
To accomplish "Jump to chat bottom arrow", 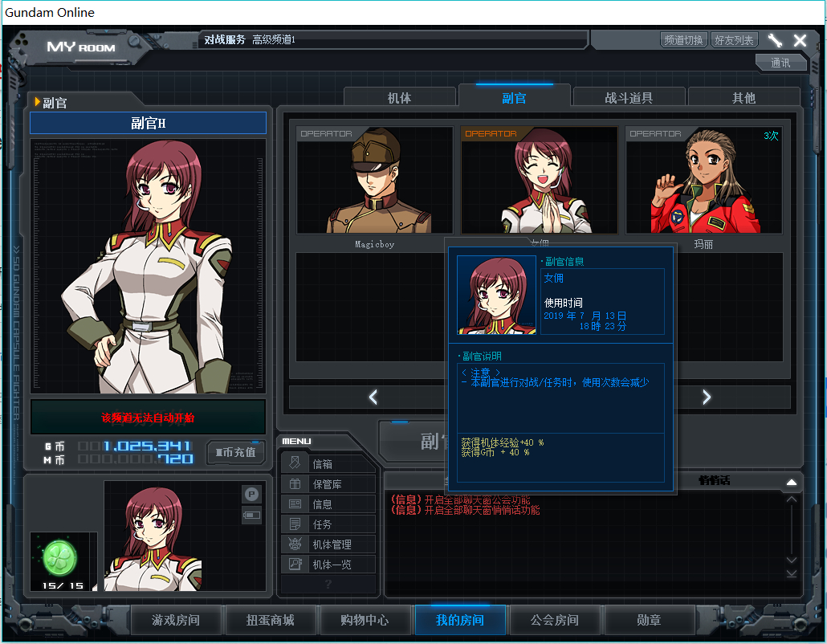I will point(792,573).
